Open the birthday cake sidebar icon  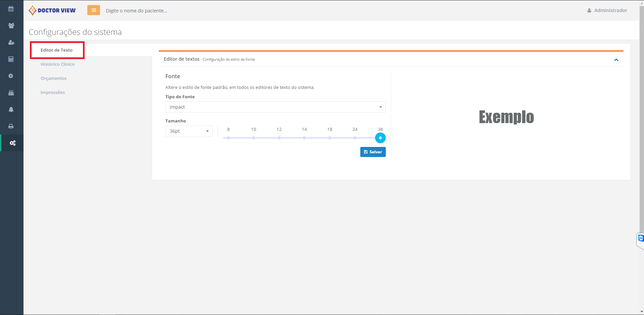tap(11, 93)
